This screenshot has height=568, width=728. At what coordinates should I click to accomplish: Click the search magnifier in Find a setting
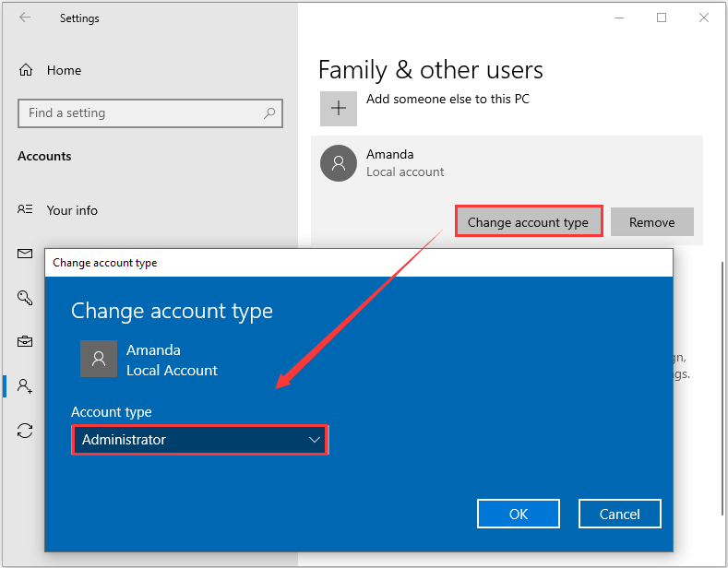269,113
